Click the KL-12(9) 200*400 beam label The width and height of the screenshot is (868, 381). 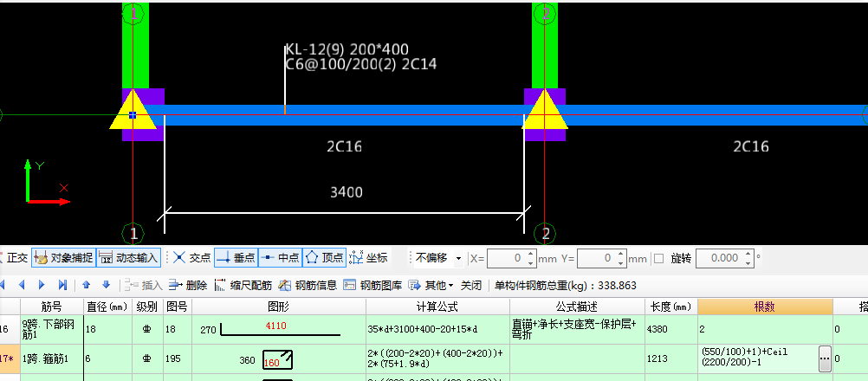point(347,49)
